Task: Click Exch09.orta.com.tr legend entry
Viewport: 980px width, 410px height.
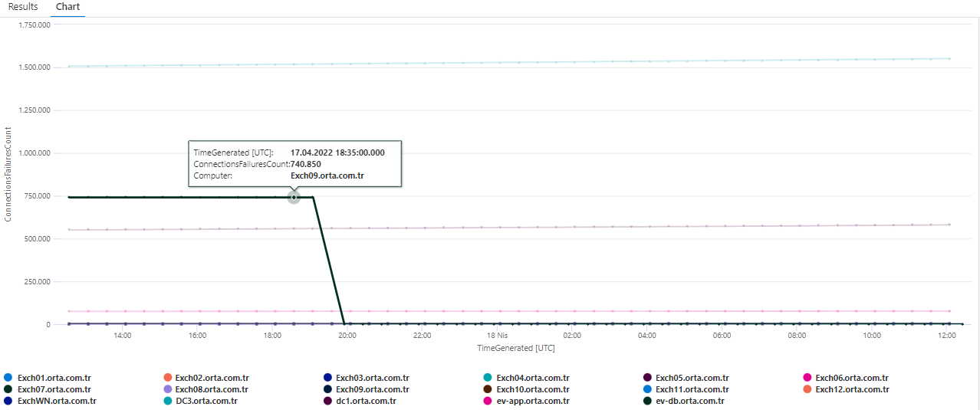Action: pyautogui.click(x=367, y=389)
